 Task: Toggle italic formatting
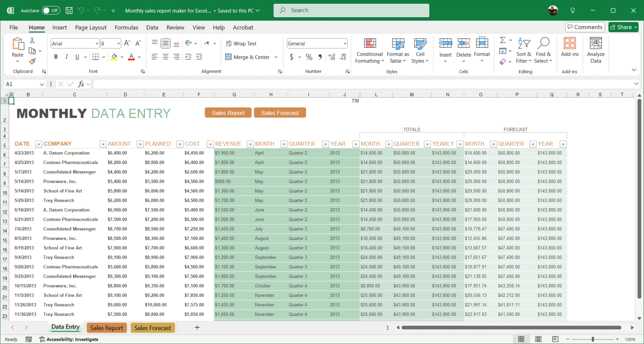click(66, 57)
